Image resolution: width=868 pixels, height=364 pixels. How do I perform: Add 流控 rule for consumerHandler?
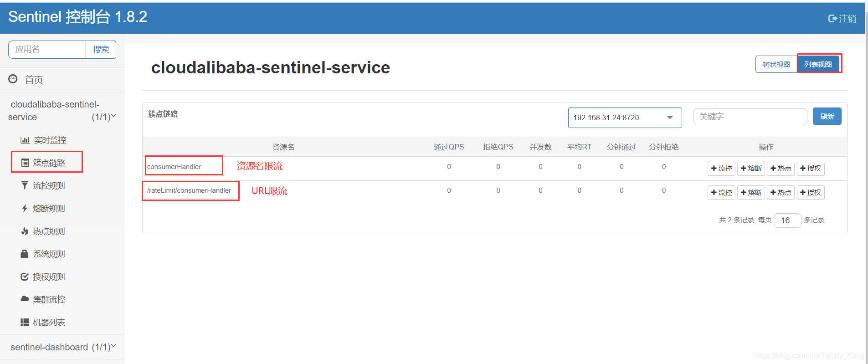(721, 169)
